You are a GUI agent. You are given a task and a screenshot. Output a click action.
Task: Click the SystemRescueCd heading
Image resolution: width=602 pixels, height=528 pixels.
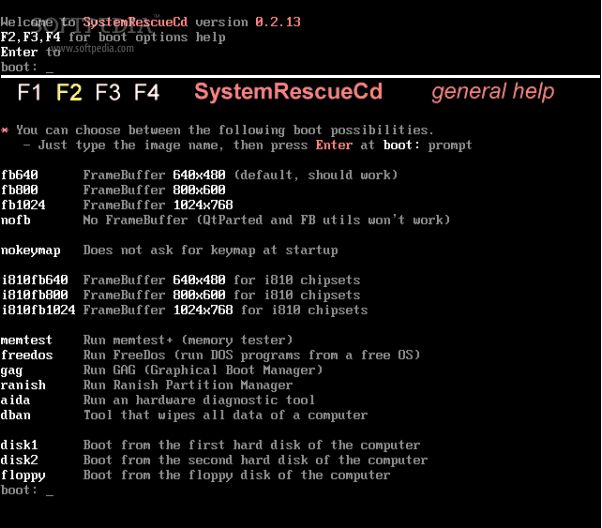pyautogui.click(x=288, y=92)
